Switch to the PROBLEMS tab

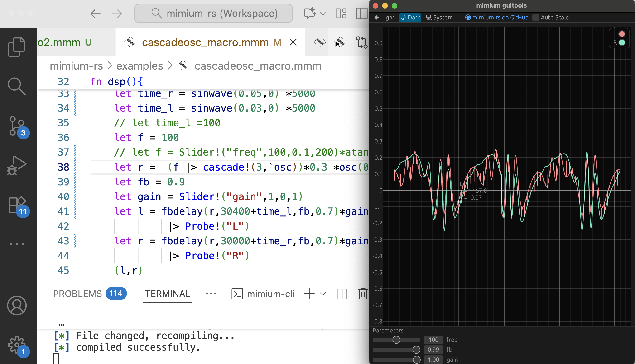(x=77, y=294)
